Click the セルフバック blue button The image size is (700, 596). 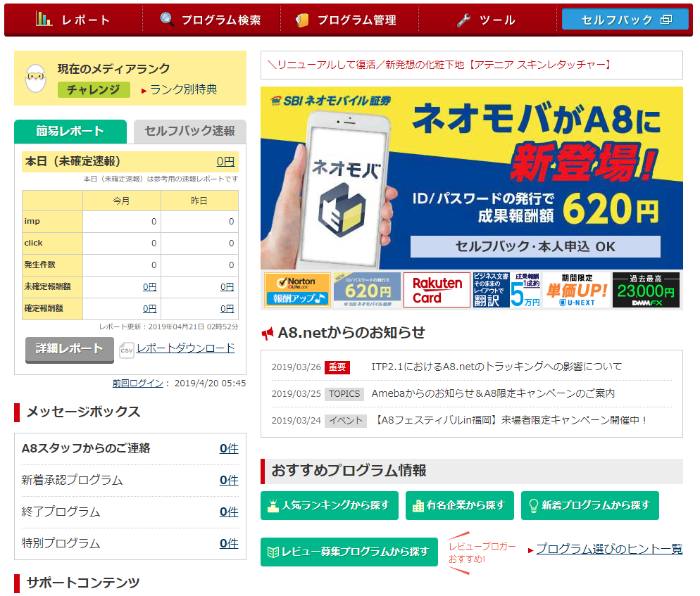point(625,19)
